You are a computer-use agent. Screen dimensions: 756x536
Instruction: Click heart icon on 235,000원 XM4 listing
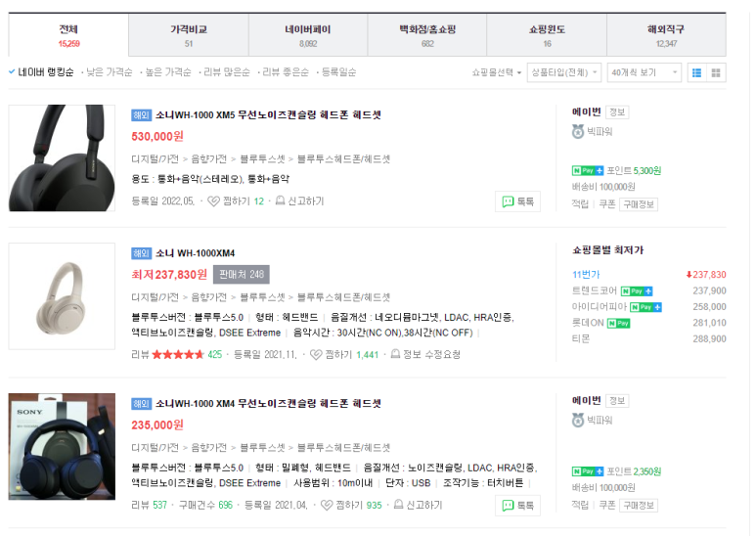[x=327, y=505]
